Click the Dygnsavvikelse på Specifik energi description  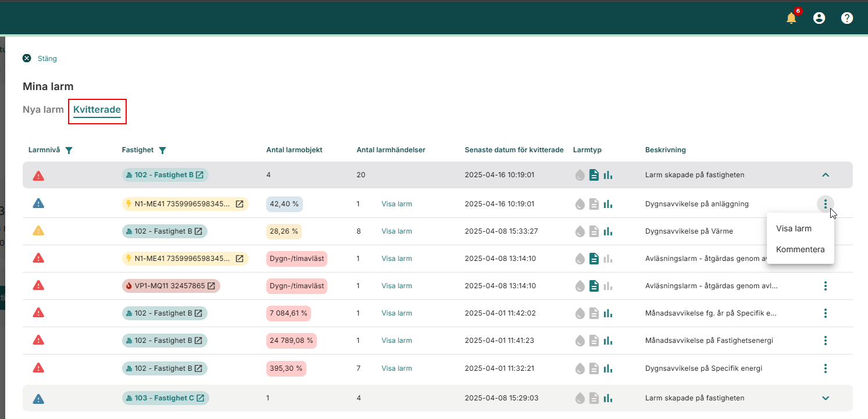pyautogui.click(x=703, y=368)
